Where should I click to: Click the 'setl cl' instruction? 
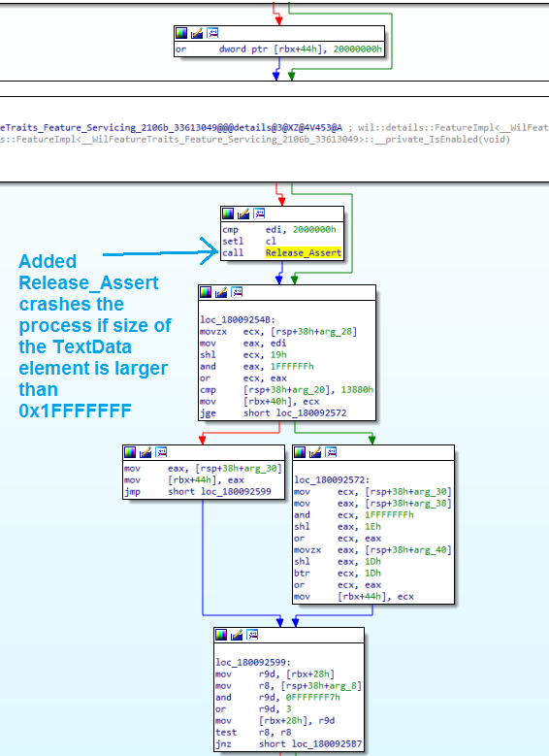tap(249, 241)
